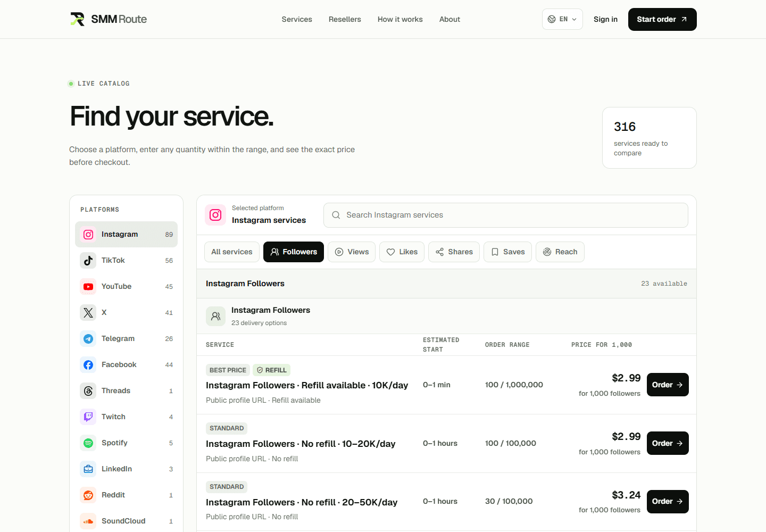Switch to the Likes filter tab

402,252
